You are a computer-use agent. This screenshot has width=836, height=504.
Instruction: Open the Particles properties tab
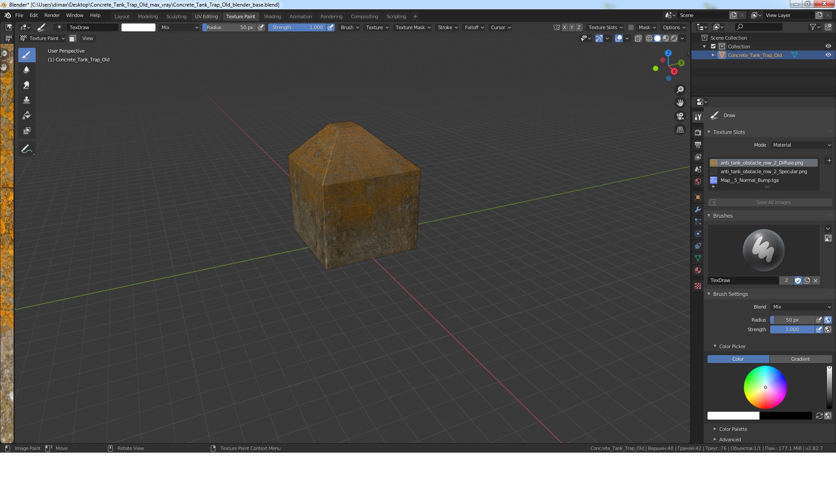coord(698,222)
